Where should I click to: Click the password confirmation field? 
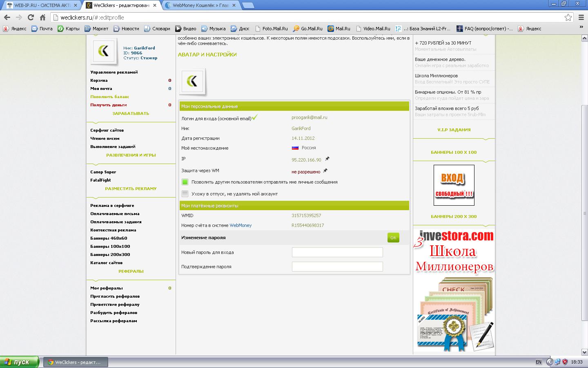click(x=337, y=267)
